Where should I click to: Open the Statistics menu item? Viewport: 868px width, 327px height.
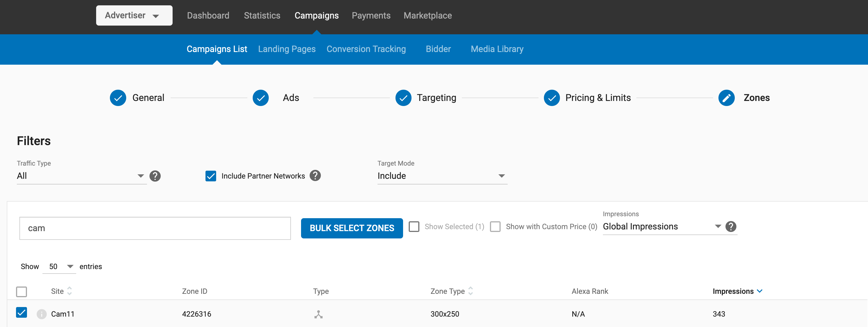262,15
